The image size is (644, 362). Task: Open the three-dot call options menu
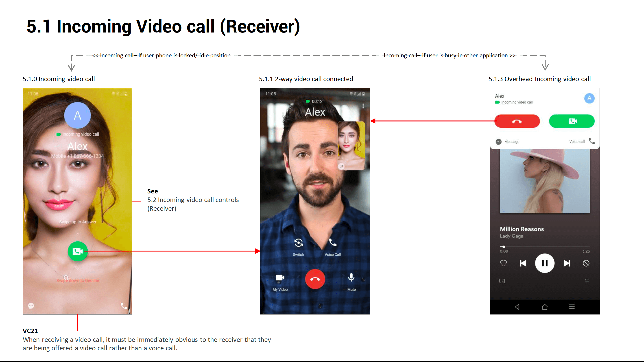point(363,106)
